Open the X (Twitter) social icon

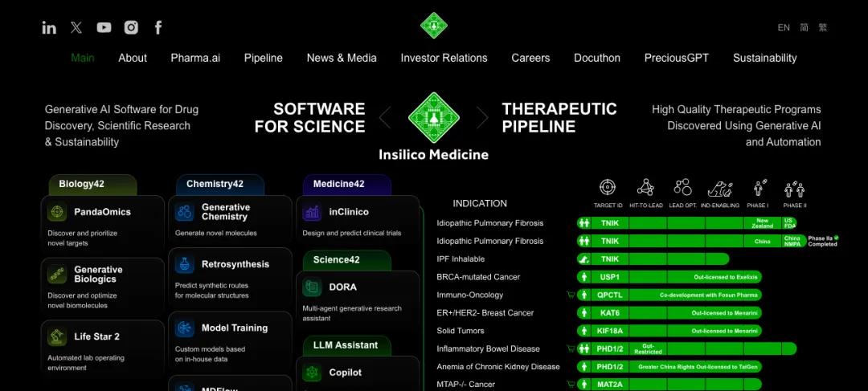coord(76,27)
